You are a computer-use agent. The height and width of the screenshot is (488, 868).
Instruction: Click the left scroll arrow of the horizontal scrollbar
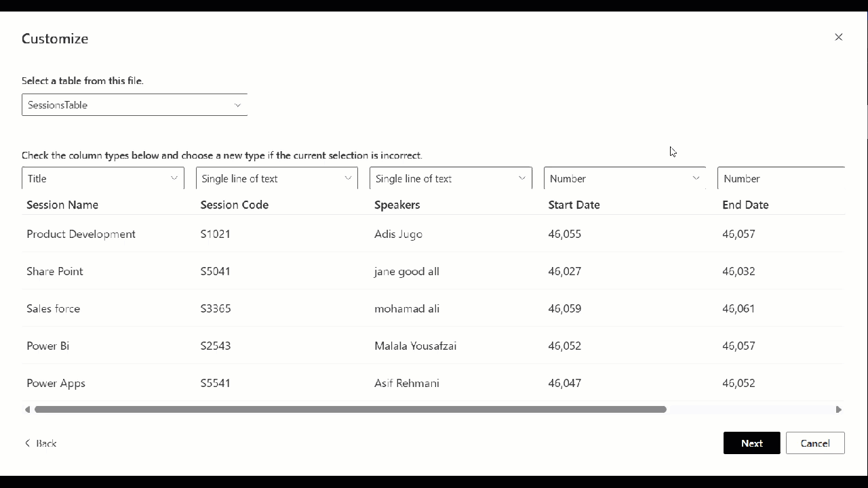(28, 409)
